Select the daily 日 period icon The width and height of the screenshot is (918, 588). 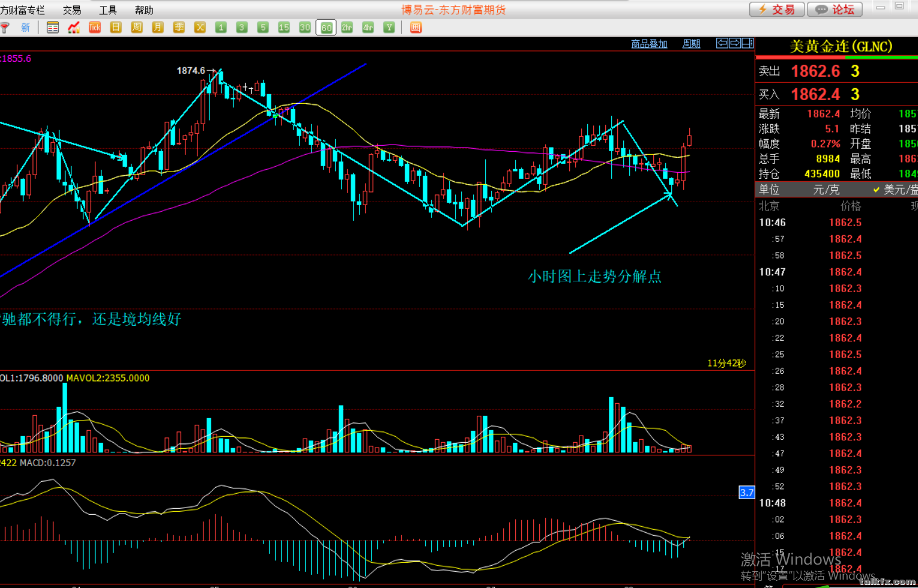coord(116,28)
